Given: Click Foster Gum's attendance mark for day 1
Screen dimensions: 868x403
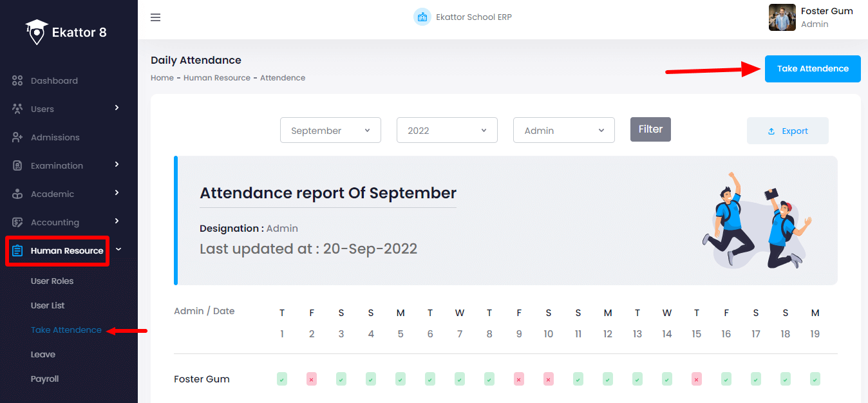Looking at the screenshot, I should point(282,379).
